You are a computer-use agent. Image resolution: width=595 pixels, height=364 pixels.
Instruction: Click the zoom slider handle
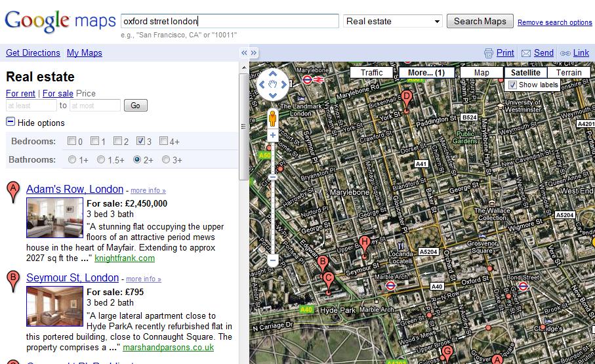tap(273, 177)
